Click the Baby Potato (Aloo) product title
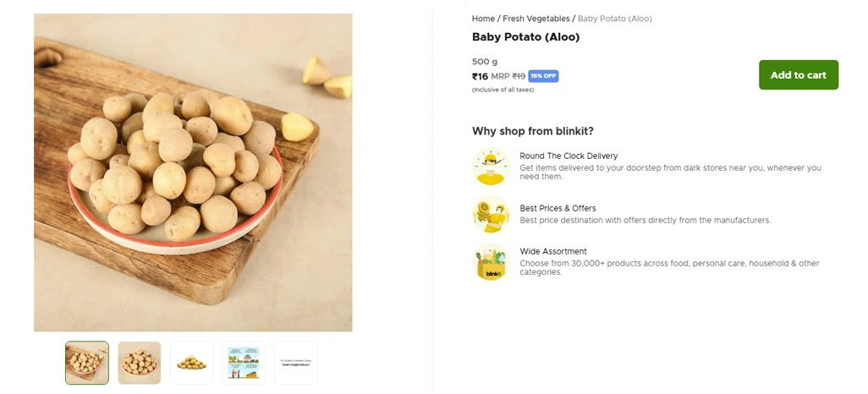Viewport: 868px width, 394px height. click(x=525, y=37)
